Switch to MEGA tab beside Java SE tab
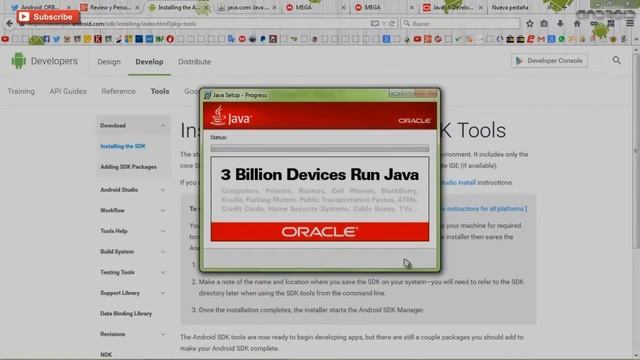The image size is (640, 360). coord(384,7)
